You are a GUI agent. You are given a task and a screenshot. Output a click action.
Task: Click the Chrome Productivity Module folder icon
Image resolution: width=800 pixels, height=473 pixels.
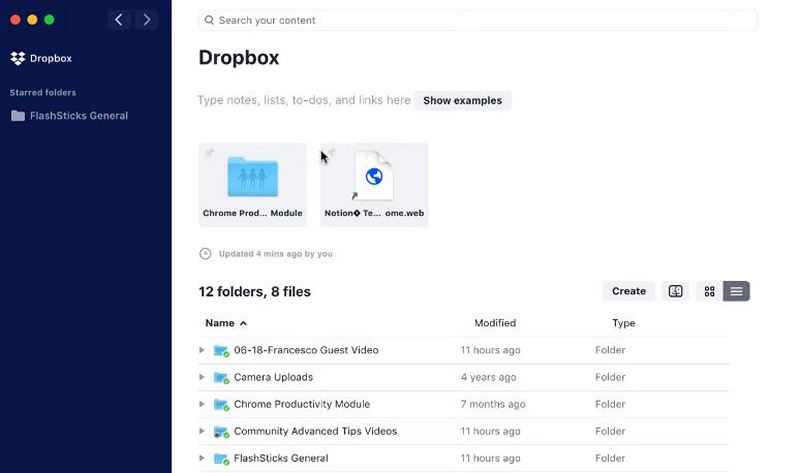[x=221, y=405]
